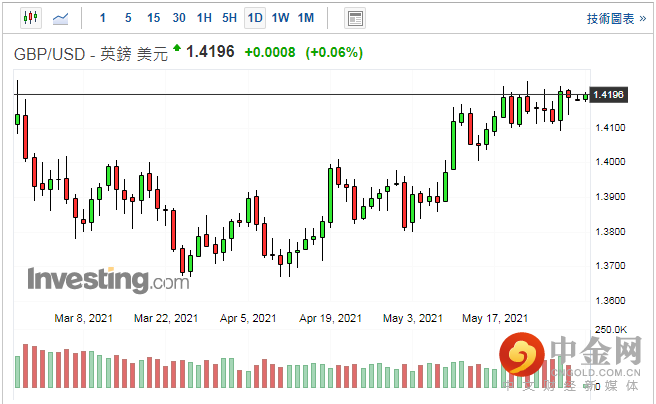This screenshot has height=404, width=656.
Task: Click the green up-arrow price indicator
Action: pos(177,48)
